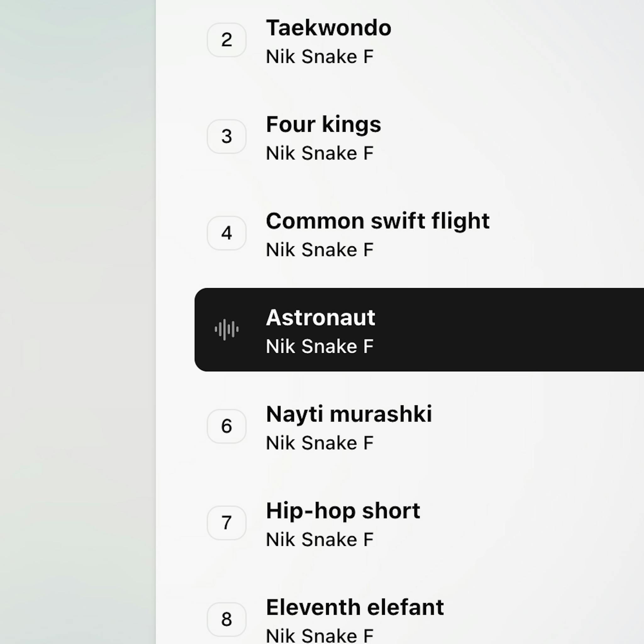
Task: Choose the Common swift flight track title
Action: point(377,221)
